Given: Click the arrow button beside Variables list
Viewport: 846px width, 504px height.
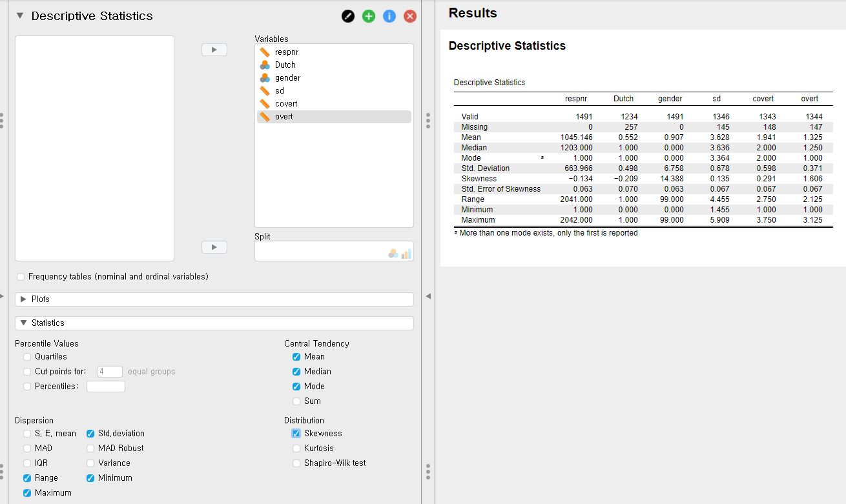Looking at the screenshot, I should (x=214, y=50).
